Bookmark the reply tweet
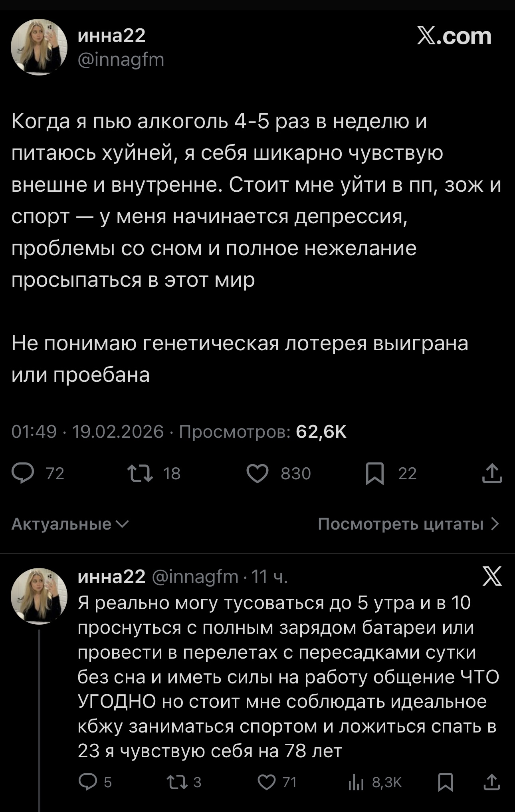The image size is (515, 812). (446, 782)
